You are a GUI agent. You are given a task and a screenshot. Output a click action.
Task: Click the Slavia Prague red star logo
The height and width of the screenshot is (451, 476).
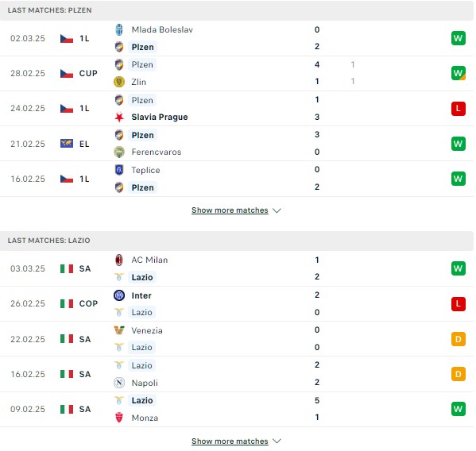tap(119, 117)
